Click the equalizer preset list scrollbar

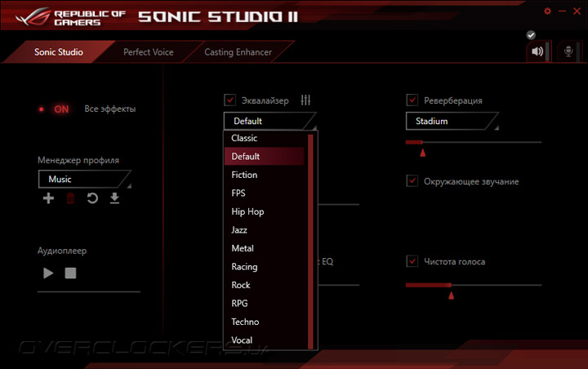pos(310,241)
